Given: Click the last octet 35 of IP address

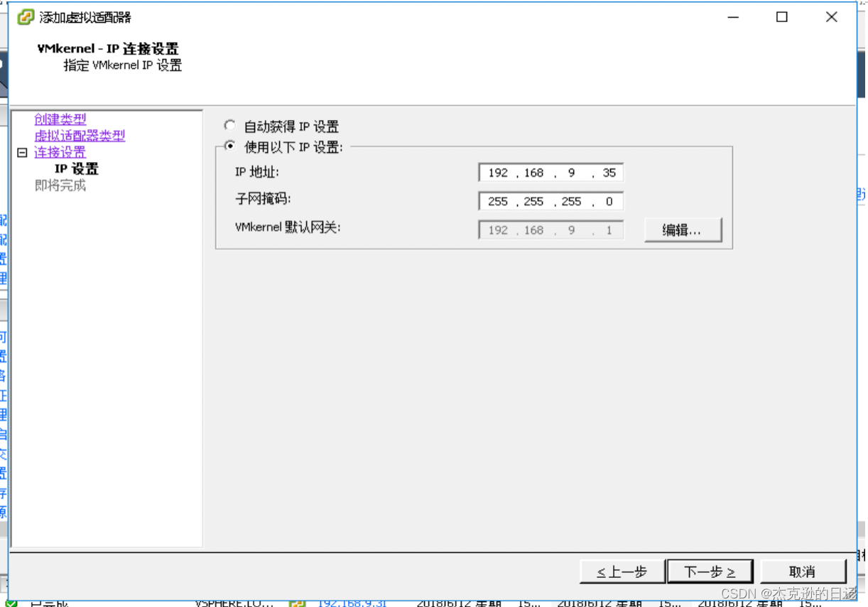Looking at the screenshot, I should pyautogui.click(x=609, y=173).
